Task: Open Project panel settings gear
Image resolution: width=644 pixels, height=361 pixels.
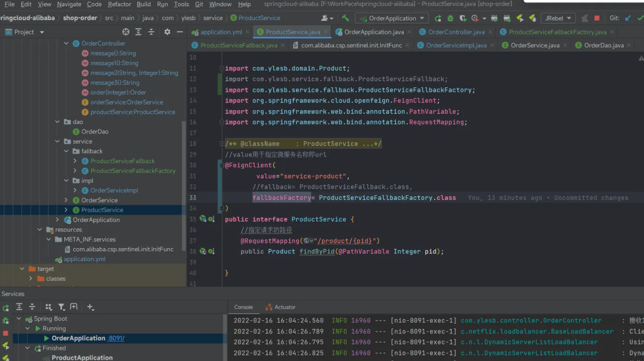Action: tap(167, 32)
